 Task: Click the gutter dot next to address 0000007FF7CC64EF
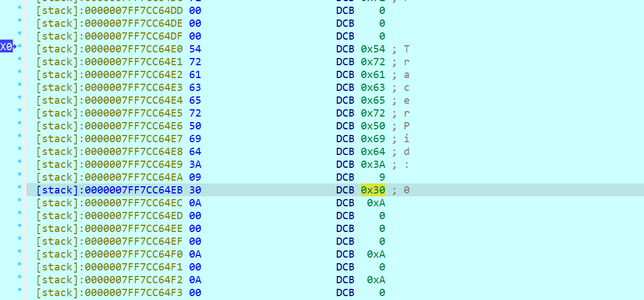(x=20, y=239)
